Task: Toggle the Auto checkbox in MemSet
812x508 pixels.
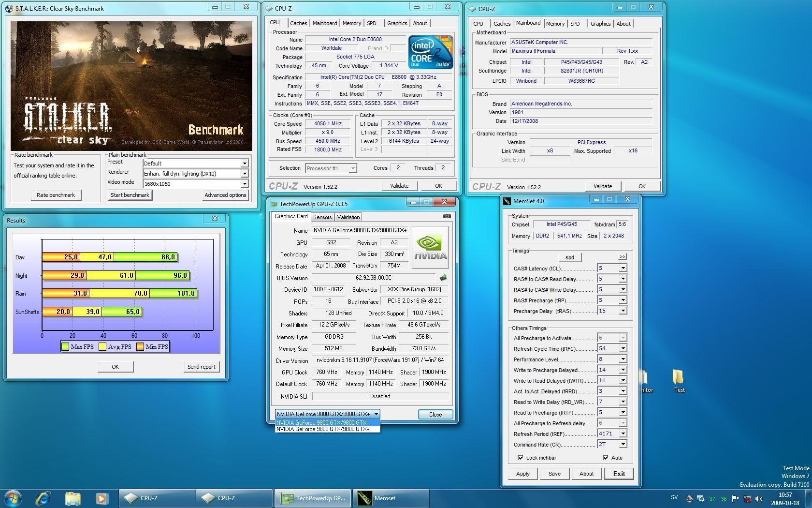Action: coord(606,457)
